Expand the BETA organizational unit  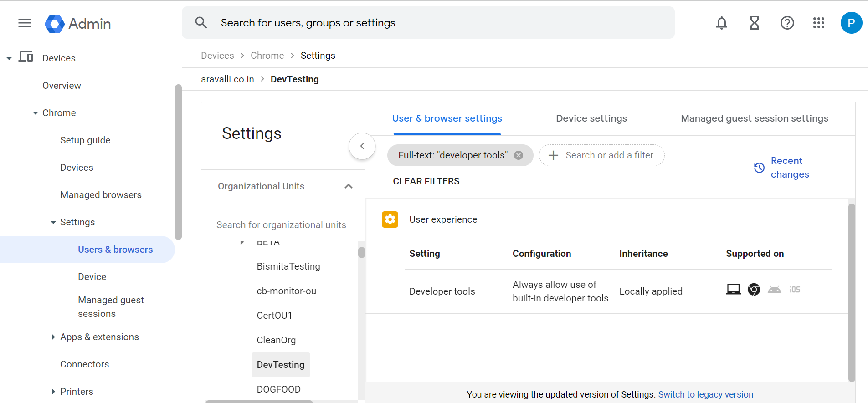pos(242,242)
